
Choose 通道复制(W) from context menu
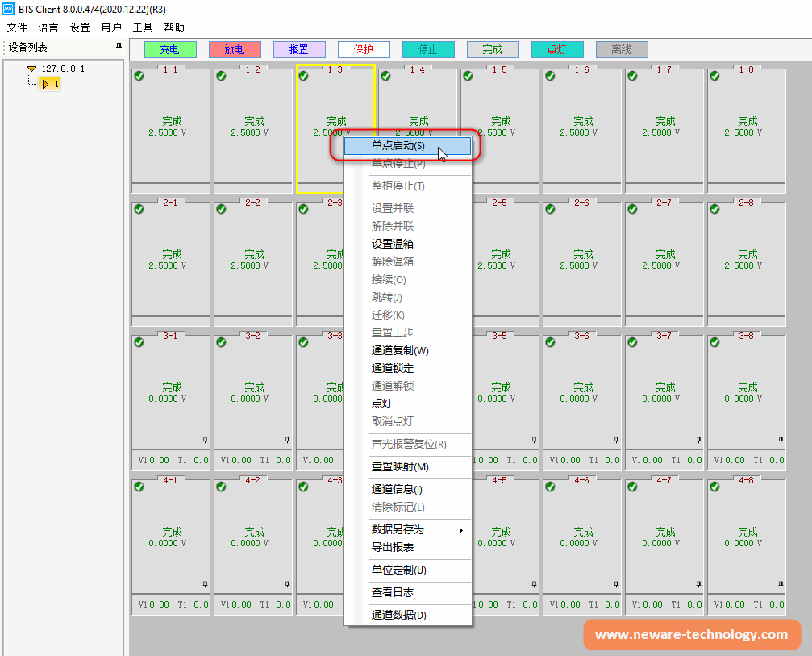point(400,351)
